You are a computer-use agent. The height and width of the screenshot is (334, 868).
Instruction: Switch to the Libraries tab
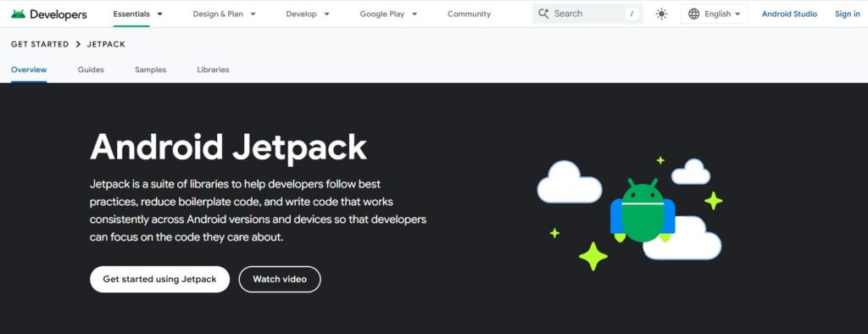[213, 70]
